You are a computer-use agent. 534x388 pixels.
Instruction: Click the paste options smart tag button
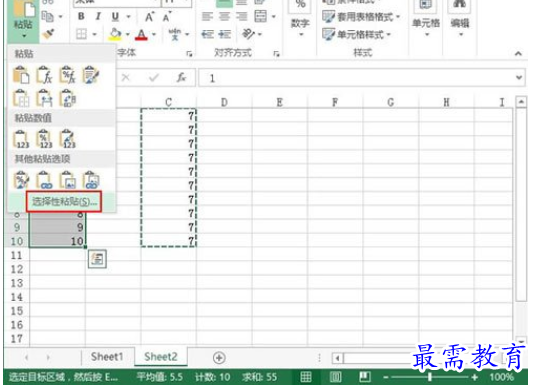point(97,259)
